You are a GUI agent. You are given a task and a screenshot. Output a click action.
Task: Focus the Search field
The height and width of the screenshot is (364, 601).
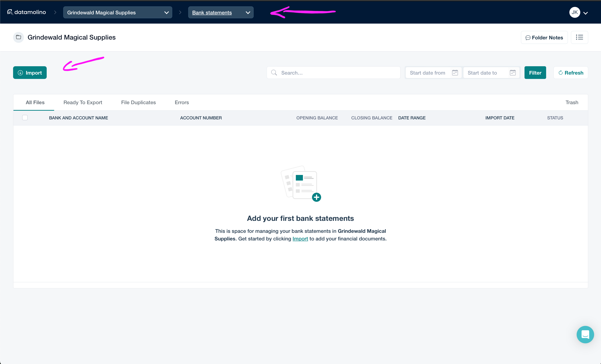pos(333,73)
